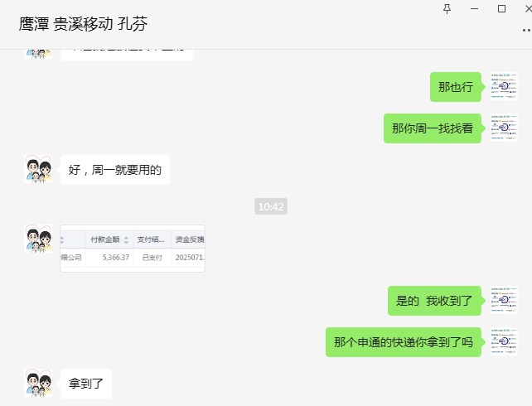Maximize the chat window
This screenshot has height=406, width=532.
pos(501,9)
